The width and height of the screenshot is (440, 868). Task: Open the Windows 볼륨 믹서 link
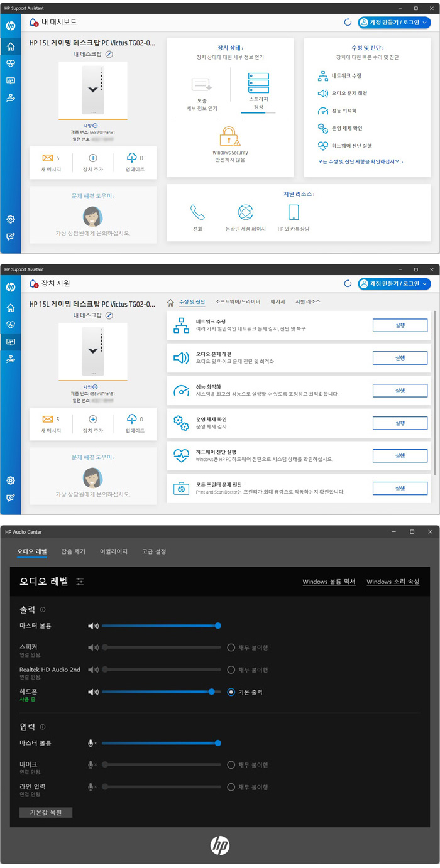[329, 582]
